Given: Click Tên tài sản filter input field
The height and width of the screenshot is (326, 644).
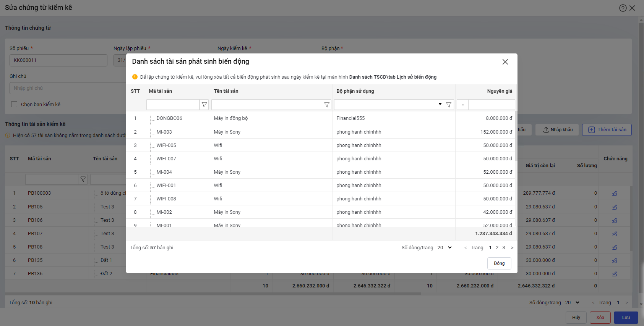Looking at the screenshot, I should pyautogui.click(x=266, y=105).
